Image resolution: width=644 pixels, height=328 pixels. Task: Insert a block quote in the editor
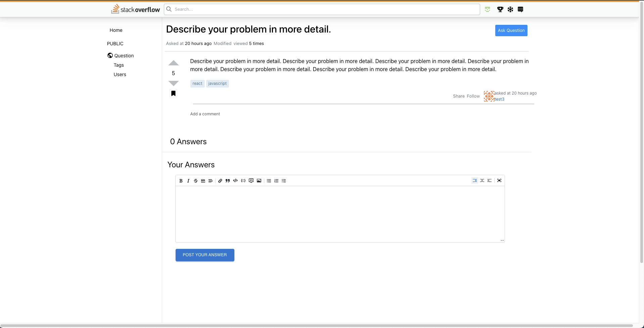[228, 181]
